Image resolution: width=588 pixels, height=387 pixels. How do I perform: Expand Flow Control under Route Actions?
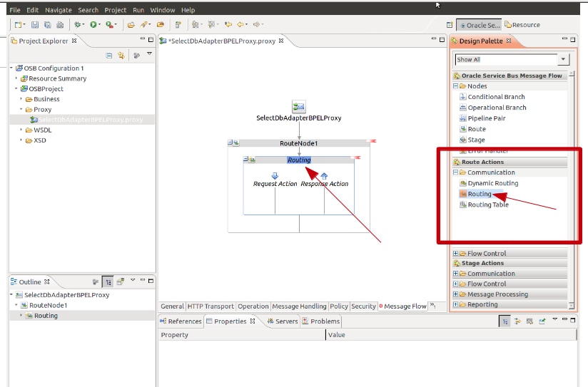[x=455, y=254]
